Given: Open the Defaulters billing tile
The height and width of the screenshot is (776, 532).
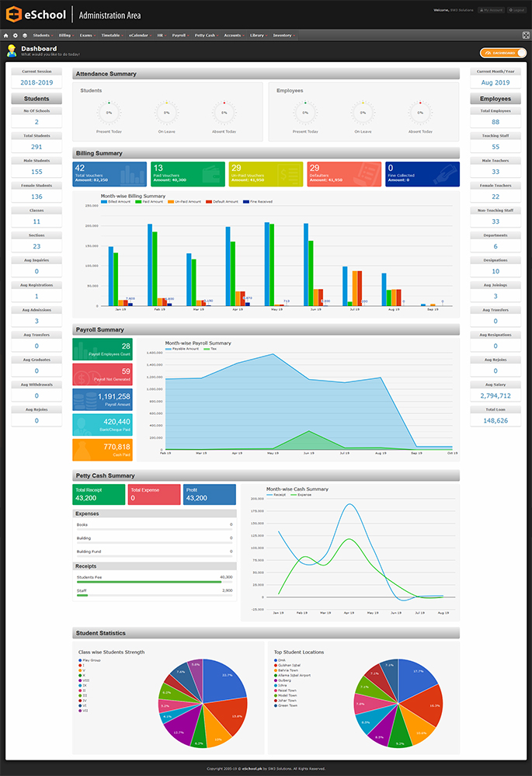Looking at the screenshot, I should point(344,174).
